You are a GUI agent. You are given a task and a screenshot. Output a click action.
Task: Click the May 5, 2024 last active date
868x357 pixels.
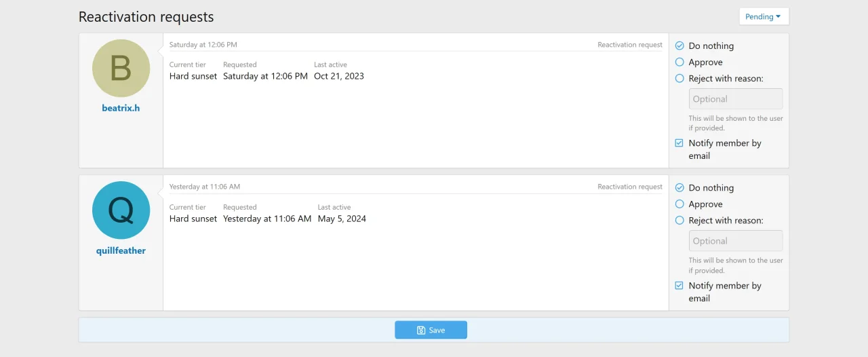342,219
